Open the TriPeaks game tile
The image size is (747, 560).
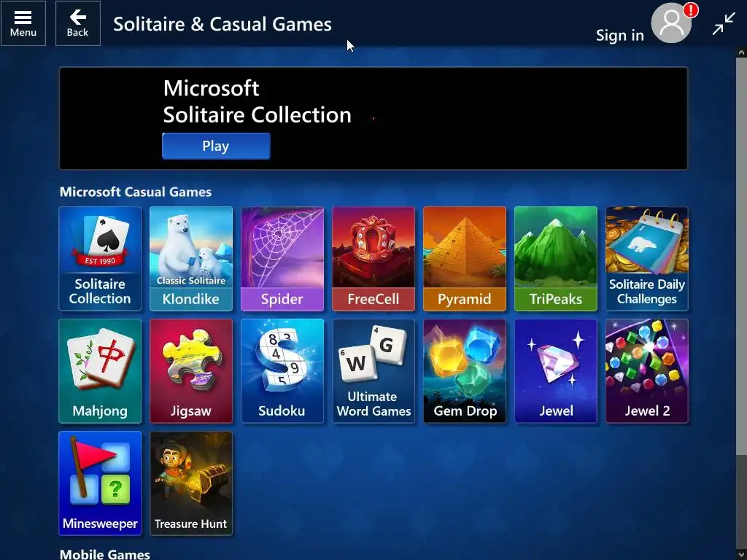click(555, 259)
